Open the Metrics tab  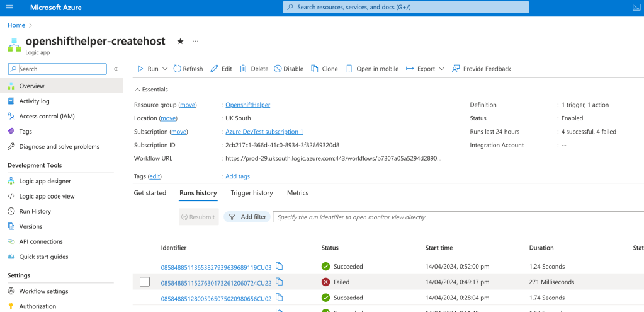[298, 192]
